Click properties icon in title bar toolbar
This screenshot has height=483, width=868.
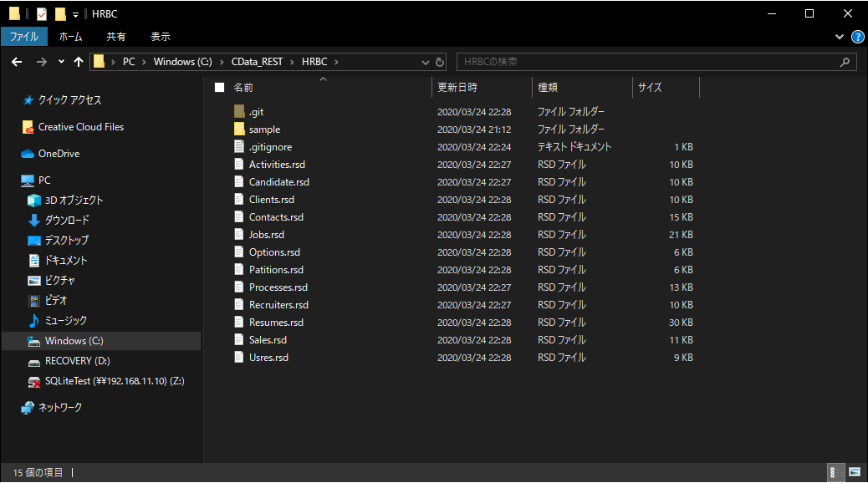42,14
